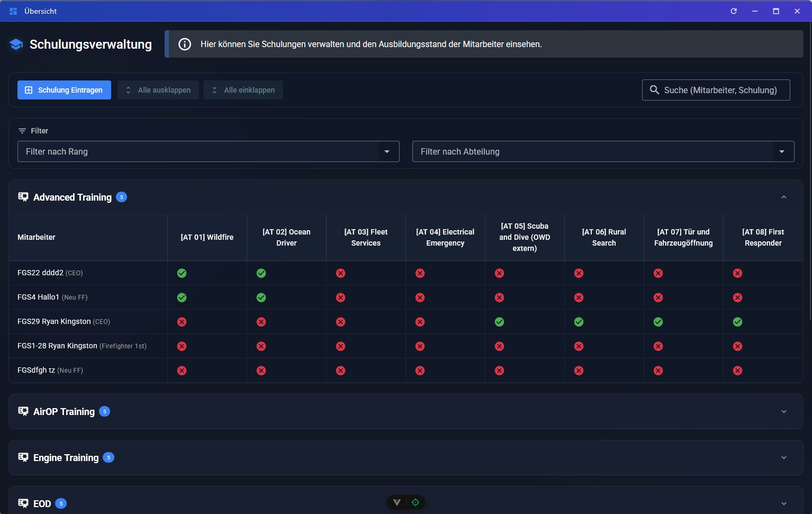Click the info icon in the banner
This screenshot has height=514, width=812.
pos(185,44)
